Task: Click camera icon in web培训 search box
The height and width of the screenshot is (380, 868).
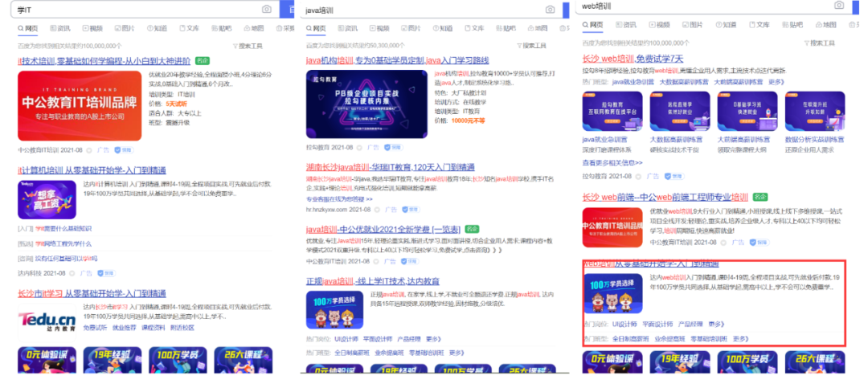Action: (x=839, y=6)
